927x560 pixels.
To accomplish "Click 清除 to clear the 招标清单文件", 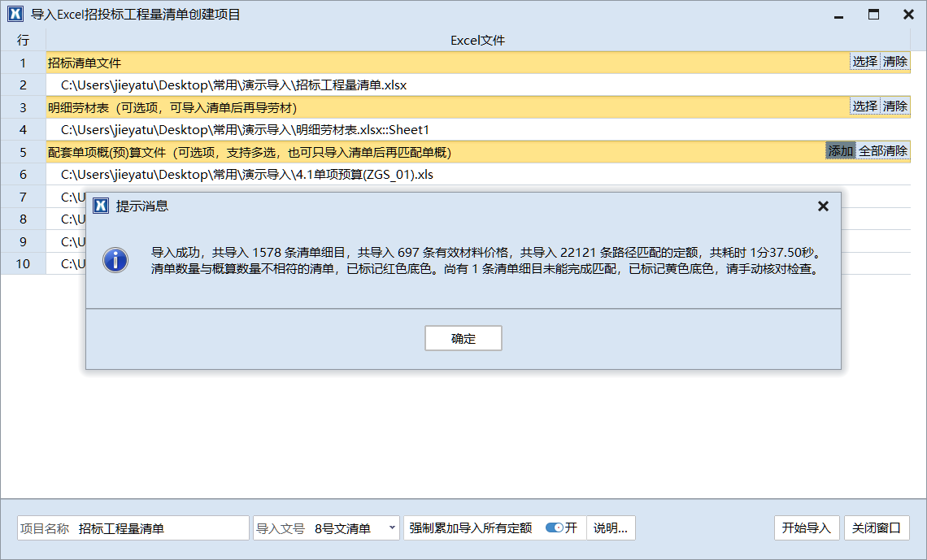I will coord(897,61).
